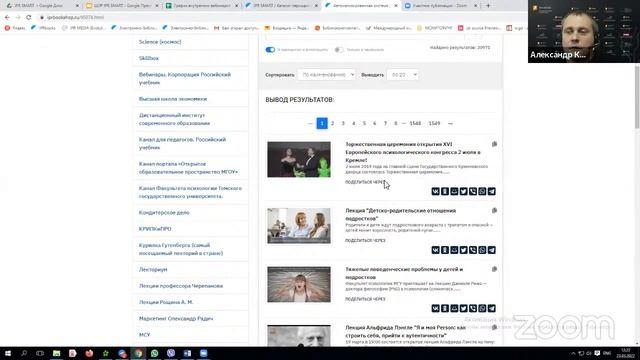Image resolution: width=640 pixels, height=360 pixels.
Task: Like the Kremlin congress ceremony video
Action: coord(494,144)
